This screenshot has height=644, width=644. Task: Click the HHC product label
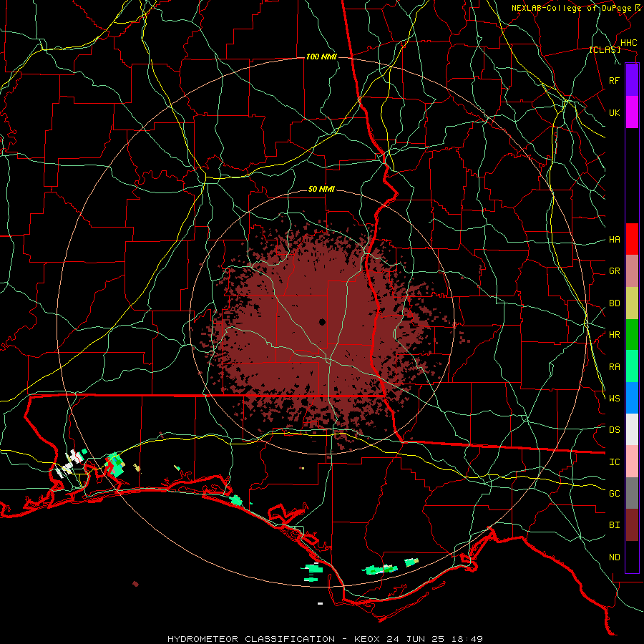click(x=628, y=43)
